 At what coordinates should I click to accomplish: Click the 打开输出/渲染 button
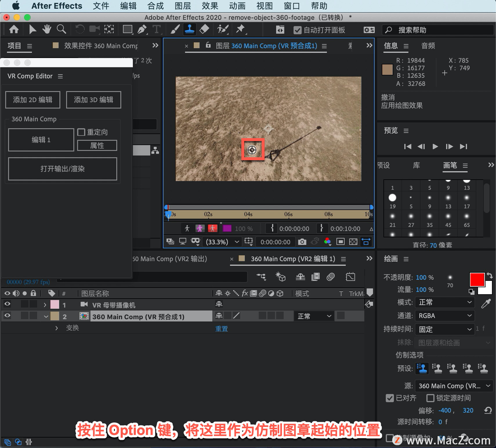(x=63, y=169)
